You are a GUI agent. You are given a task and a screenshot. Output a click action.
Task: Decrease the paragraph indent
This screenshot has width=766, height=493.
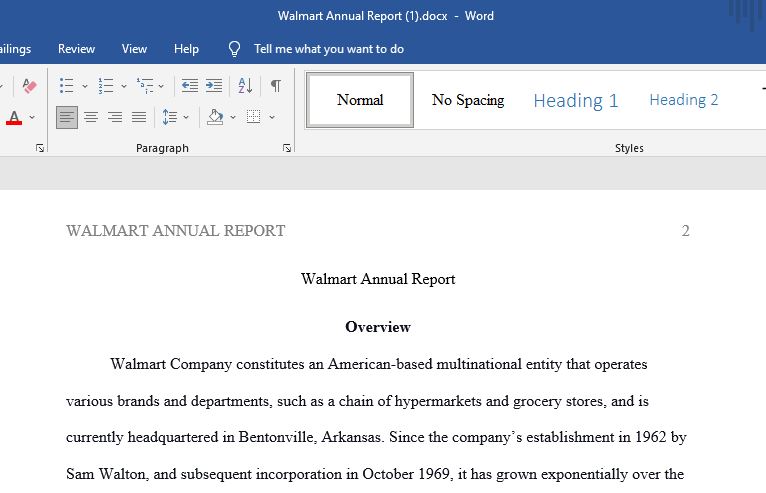tap(190, 86)
